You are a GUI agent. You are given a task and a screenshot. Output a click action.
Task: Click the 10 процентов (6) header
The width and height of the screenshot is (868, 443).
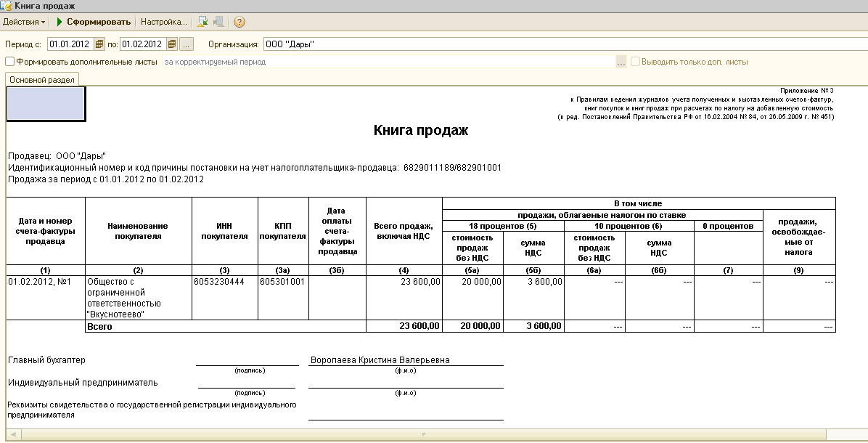(629, 226)
